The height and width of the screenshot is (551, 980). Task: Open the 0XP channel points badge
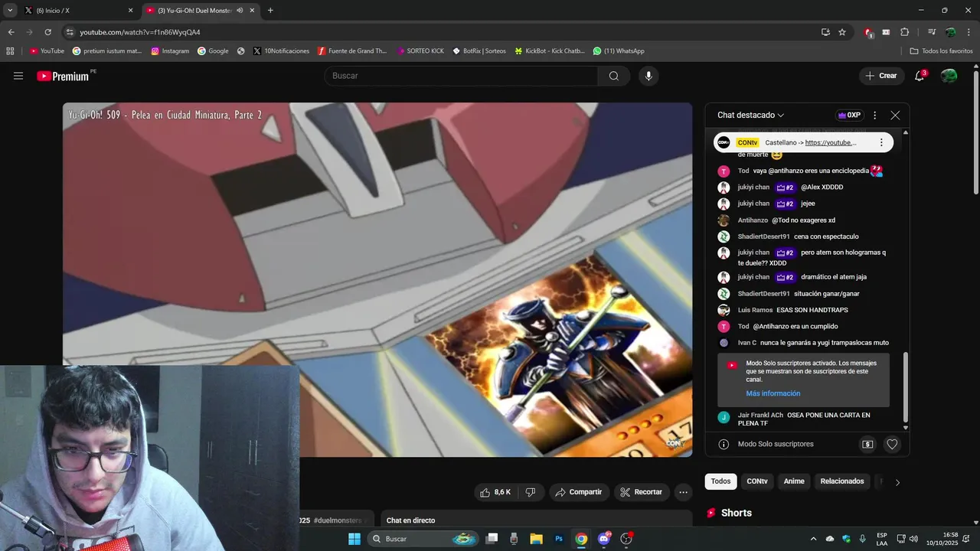pyautogui.click(x=849, y=115)
